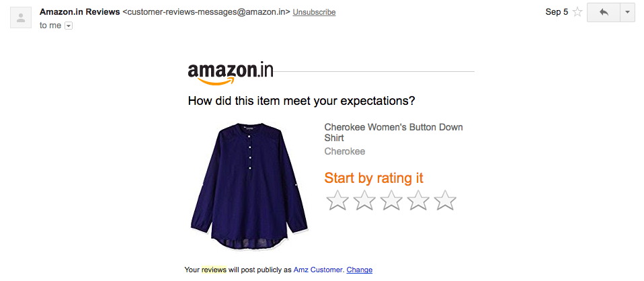Star this email from Sep 5
The image size is (644, 281).
pos(577,12)
